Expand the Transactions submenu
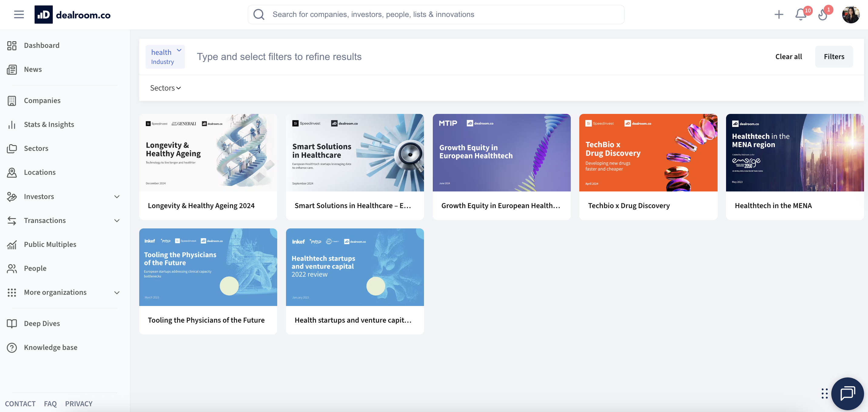 116,221
